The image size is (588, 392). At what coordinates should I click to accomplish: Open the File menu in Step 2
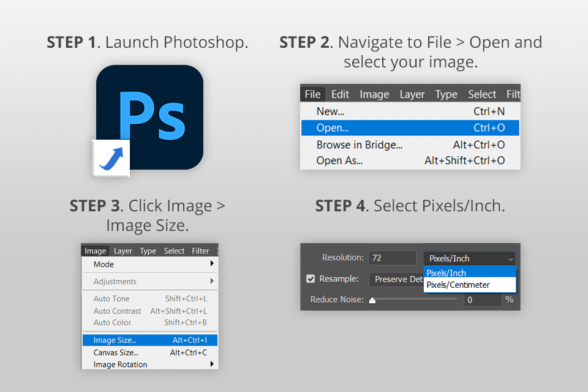[312, 94]
